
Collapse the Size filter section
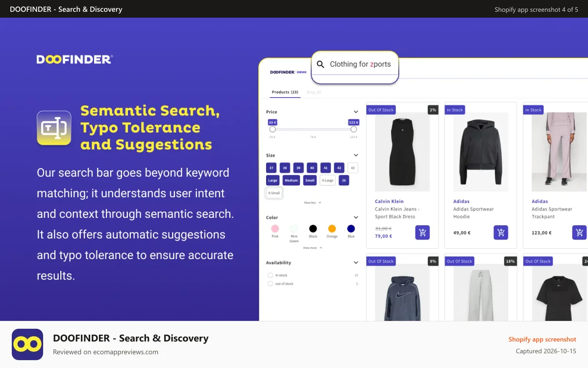pos(356,155)
